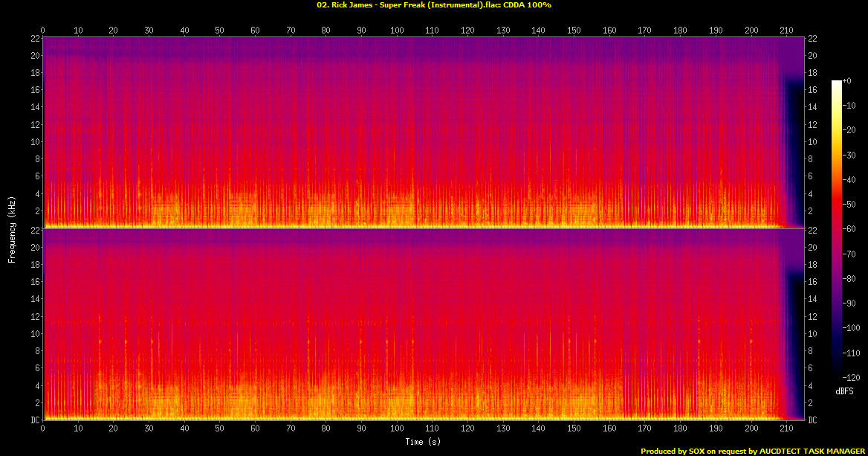Click "DC" label on the left frequency axis
868x456 pixels.
pos(34,420)
